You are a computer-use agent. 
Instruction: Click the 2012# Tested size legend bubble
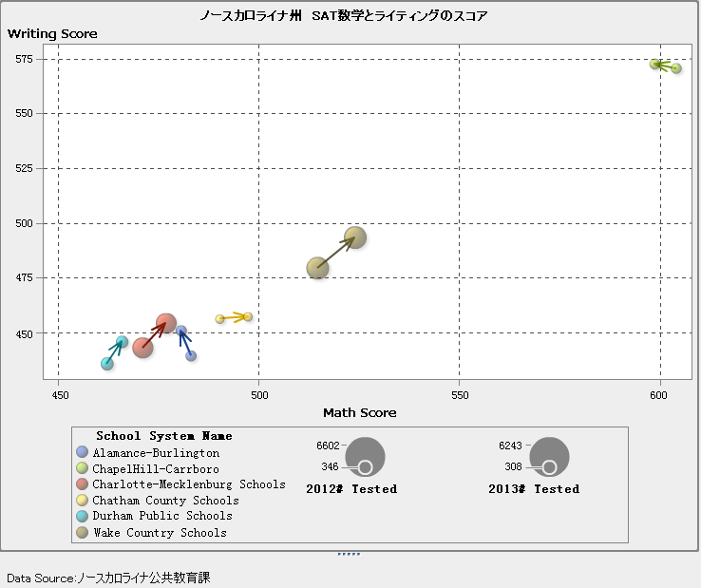[x=365, y=456]
